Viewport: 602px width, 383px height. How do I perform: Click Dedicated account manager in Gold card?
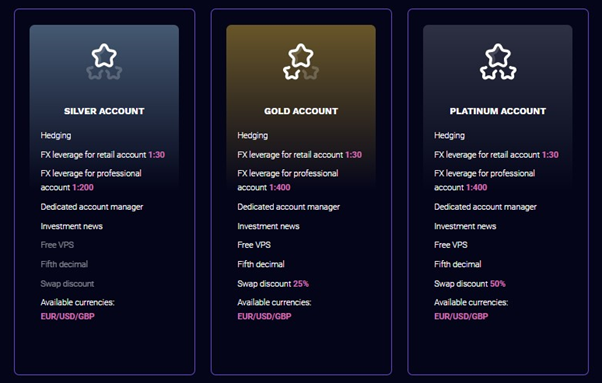click(x=289, y=207)
